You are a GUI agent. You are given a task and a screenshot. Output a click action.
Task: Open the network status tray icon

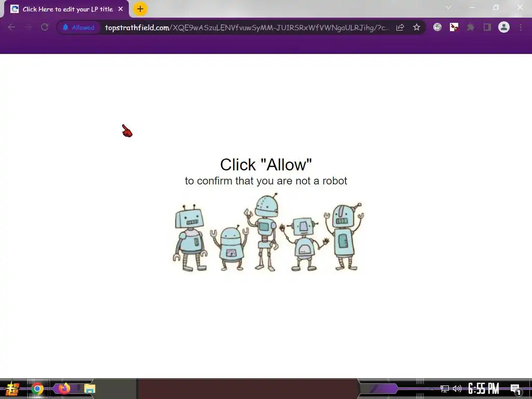tap(445, 389)
